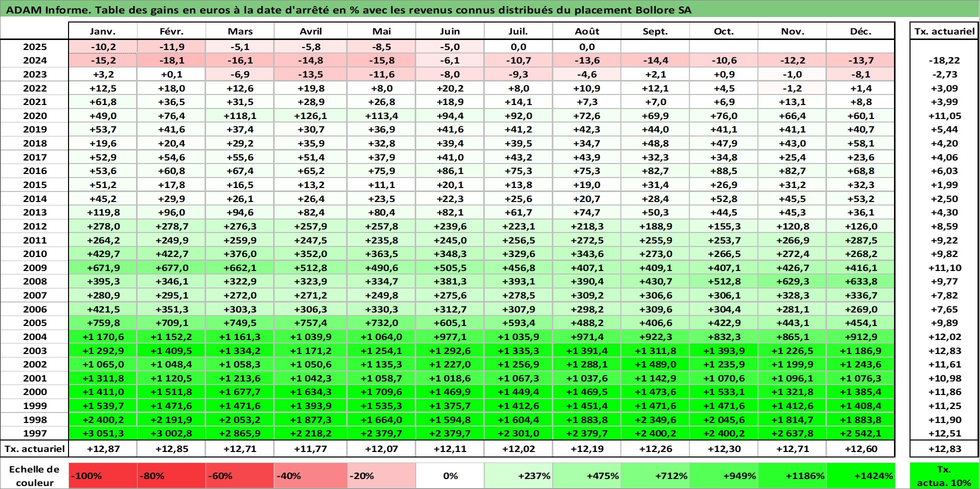Screen dimensions: 980x489
Task: Select the 'Tx. actuariel' column header
Action: (x=944, y=31)
